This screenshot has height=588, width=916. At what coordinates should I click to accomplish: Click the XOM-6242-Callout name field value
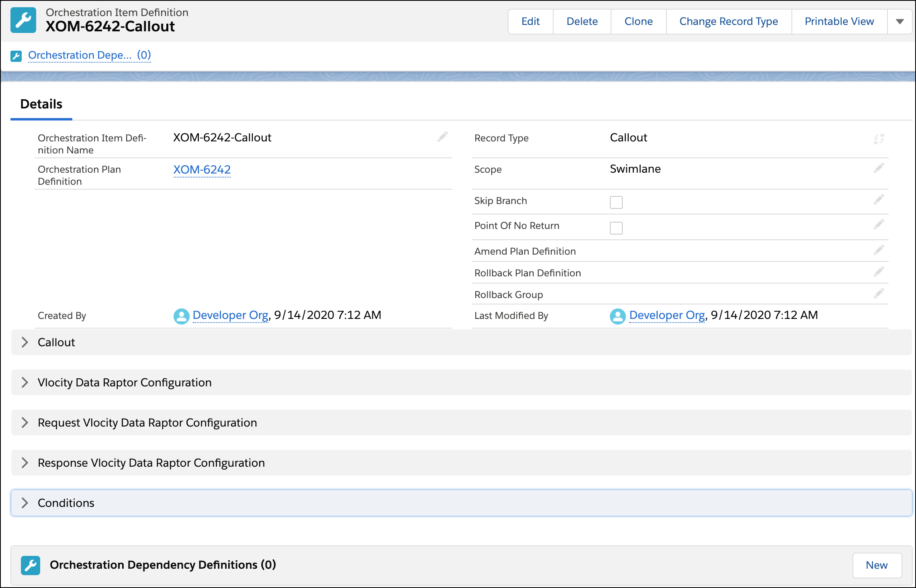(222, 138)
